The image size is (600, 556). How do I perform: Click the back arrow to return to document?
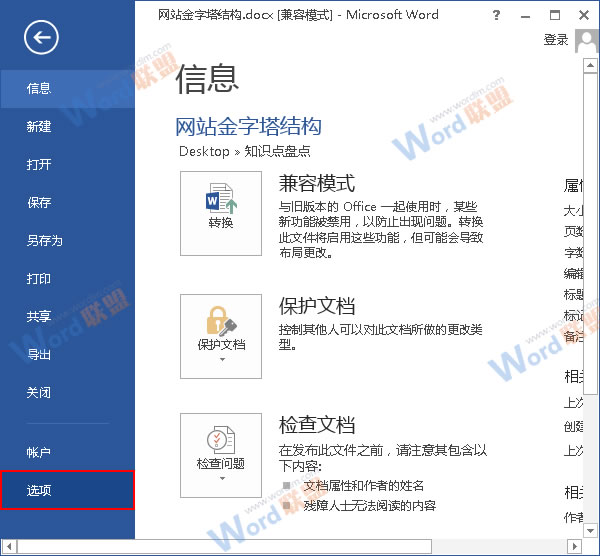[41, 38]
